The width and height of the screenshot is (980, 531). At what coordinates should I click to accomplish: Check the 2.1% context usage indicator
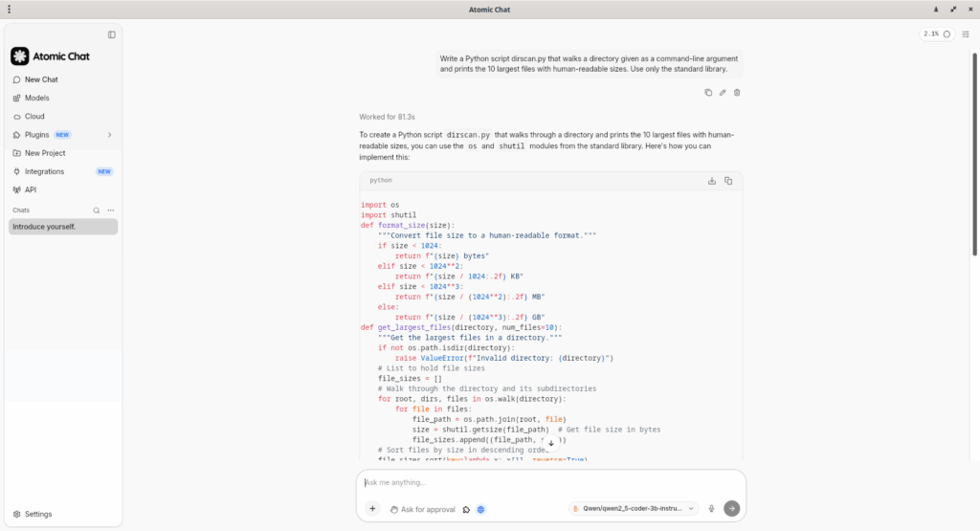pos(937,34)
